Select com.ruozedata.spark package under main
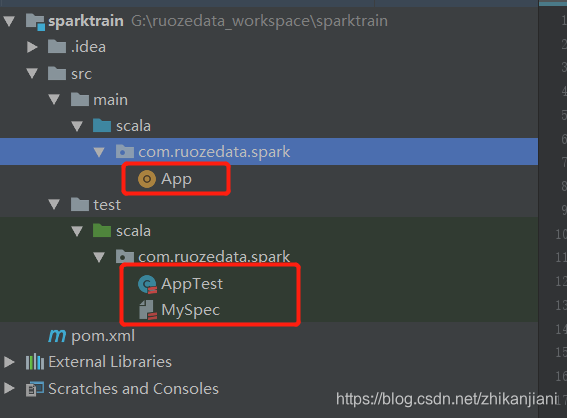567x418 pixels. pyautogui.click(x=214, y=152)
